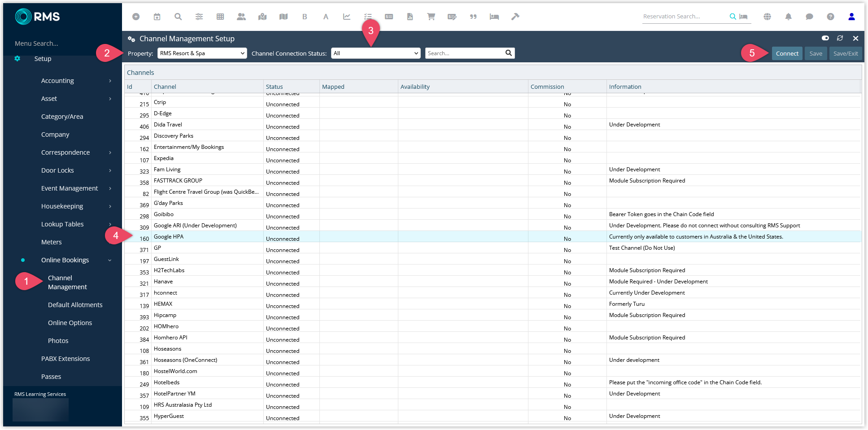This screenshot has height=430, width=868.
Task: Open Online Options in sidebar
Action: (x=70, y=323)
